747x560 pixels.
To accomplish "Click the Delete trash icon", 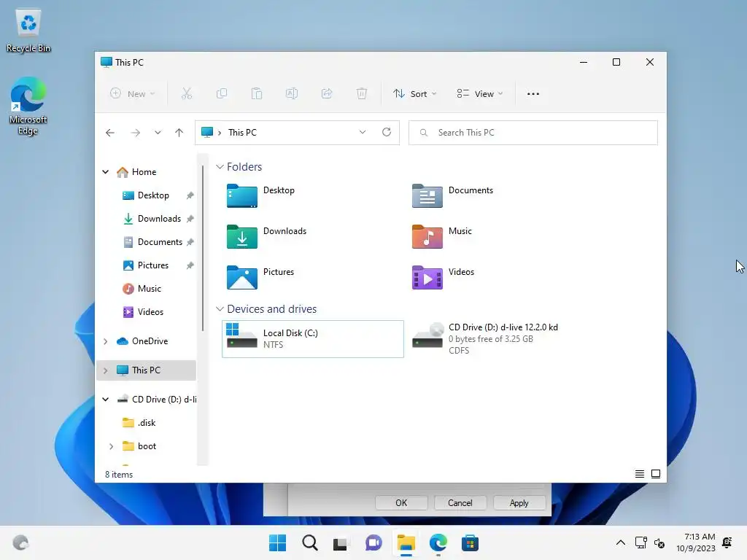I will [x=362, y=93].
